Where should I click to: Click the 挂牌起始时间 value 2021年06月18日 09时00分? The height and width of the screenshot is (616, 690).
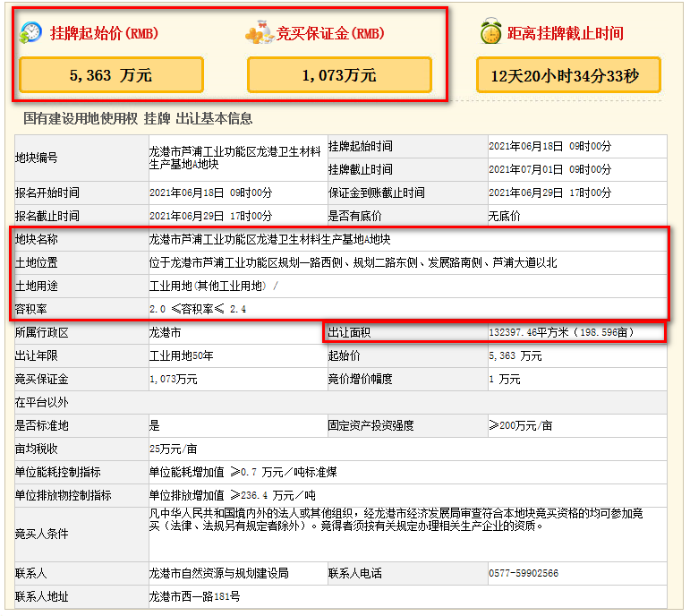[x=550, y=146]
